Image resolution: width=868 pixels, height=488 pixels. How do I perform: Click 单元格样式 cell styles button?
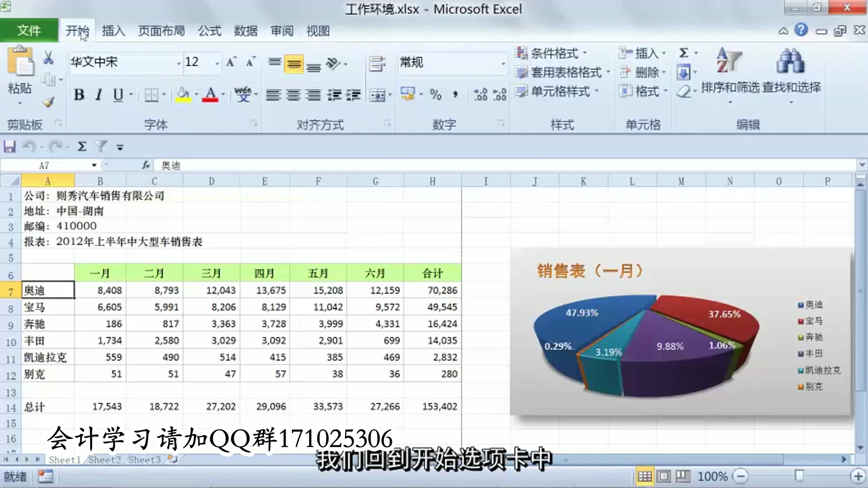(559, 91)
